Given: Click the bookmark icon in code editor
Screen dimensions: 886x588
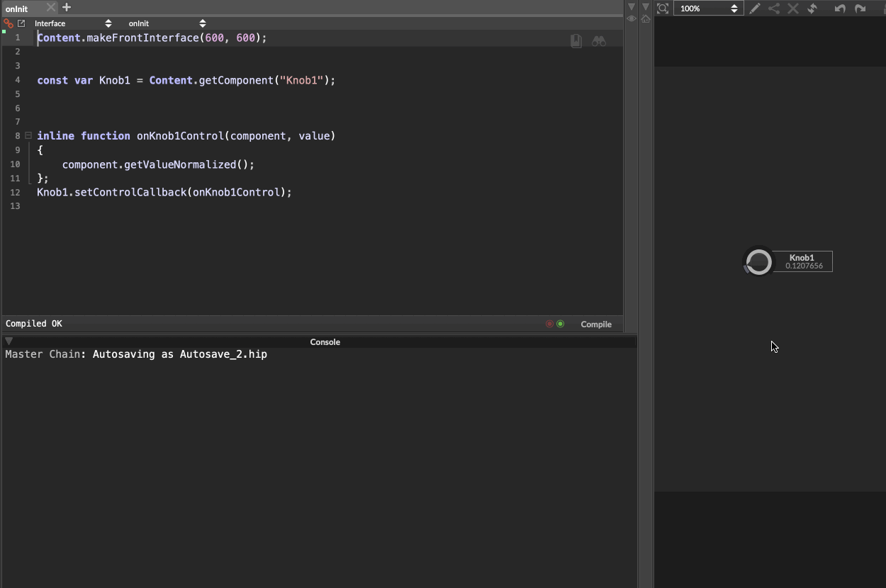Looking at the screenshot, I should coord(576,41).
